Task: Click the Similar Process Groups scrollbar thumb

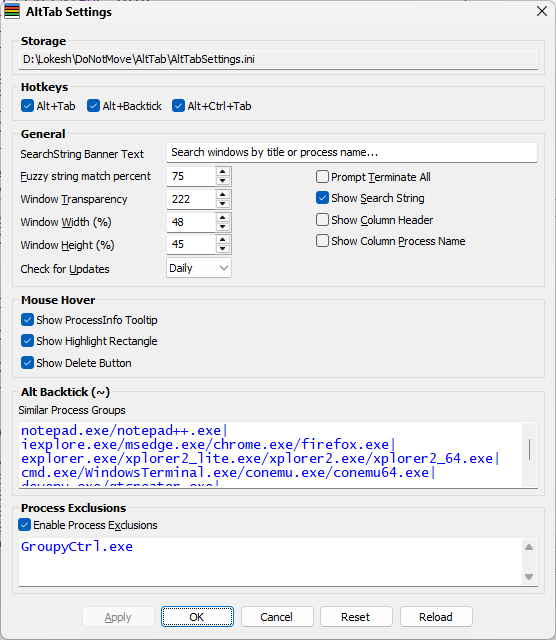Action: 529,449
